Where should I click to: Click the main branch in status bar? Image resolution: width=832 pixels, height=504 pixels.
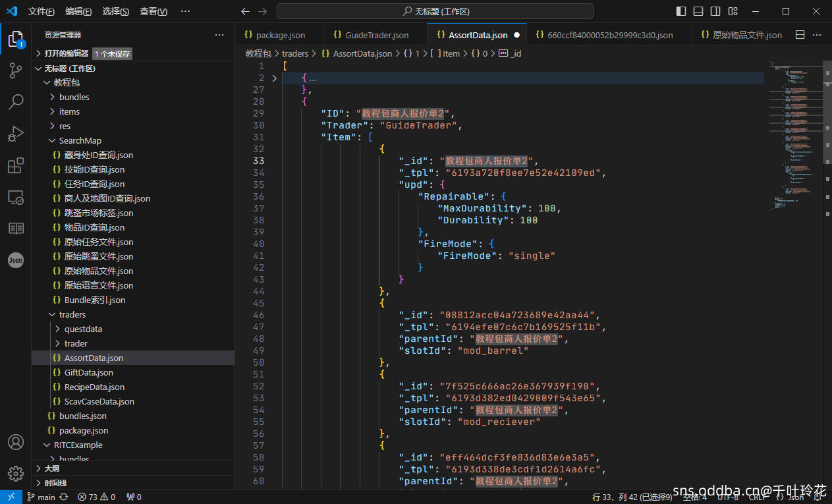42,497
